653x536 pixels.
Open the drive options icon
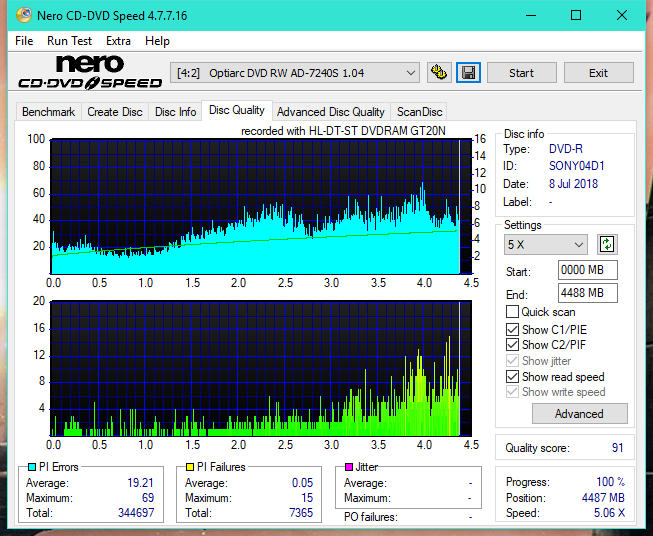click(x=439, y=73)
